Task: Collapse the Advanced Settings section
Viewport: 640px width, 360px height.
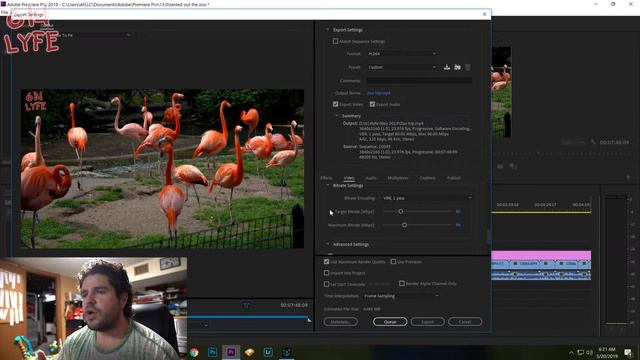Action: click(327, 244)
